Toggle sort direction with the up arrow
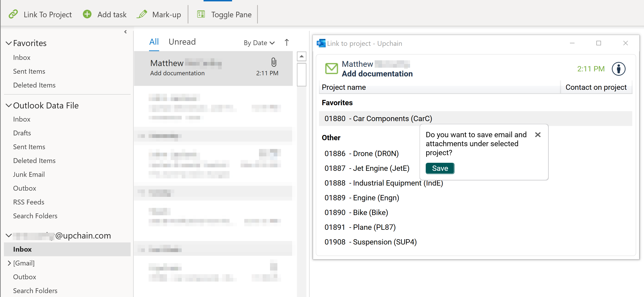 tap(287, 43)
